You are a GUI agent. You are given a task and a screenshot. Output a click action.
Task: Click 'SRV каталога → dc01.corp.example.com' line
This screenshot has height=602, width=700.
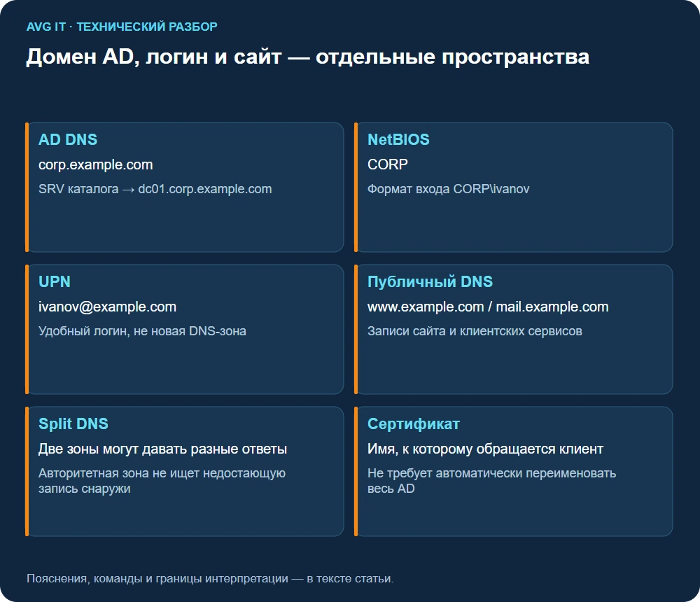tap(155, 189)
